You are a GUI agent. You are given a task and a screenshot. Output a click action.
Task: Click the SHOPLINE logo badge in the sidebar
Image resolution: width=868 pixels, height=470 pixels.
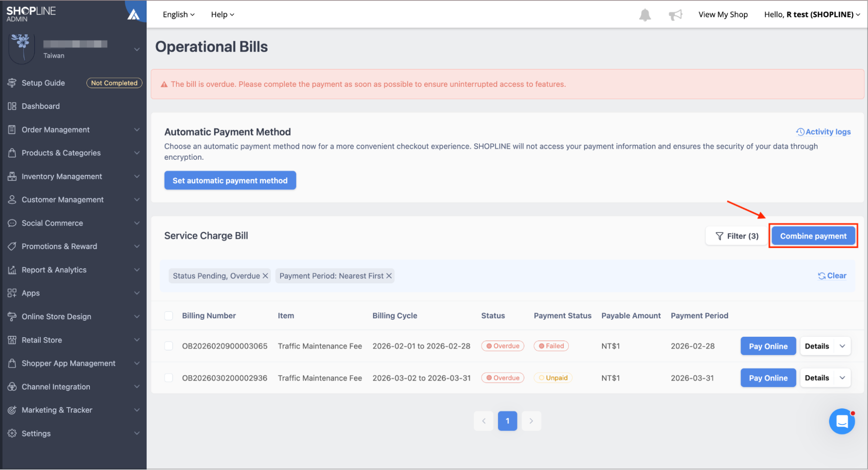click(133, 14)
